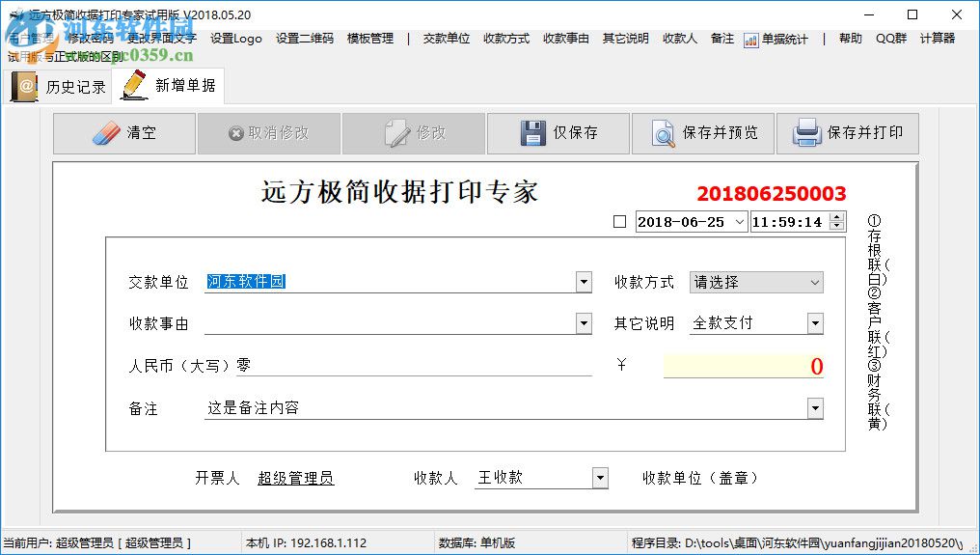980x555 pixels.
Task: Select the 新增单据 new receipt tab
Action: (x=168, y=86)
